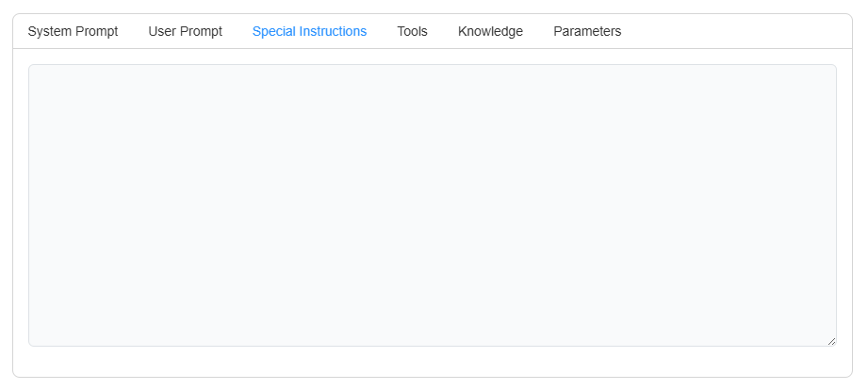The image size is (868, 390).
Task: Focus the empty instructions input box
Action: coord(432,204)
